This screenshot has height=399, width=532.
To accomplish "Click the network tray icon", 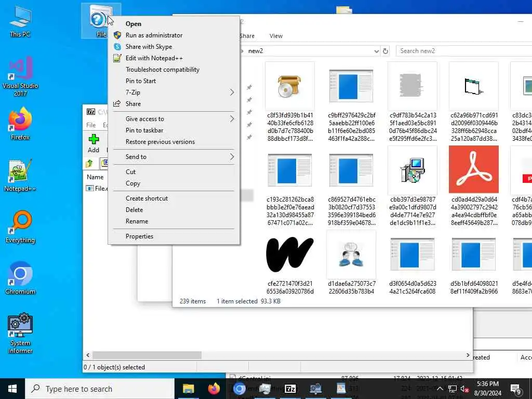I will pos(453,389).
